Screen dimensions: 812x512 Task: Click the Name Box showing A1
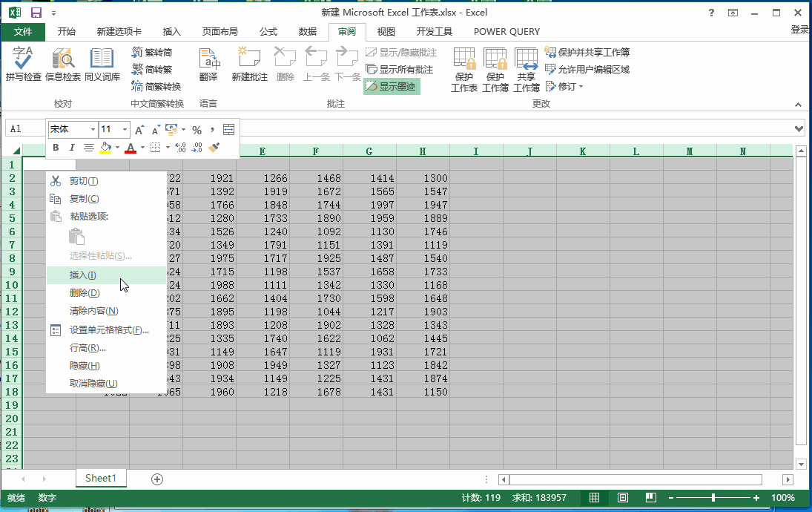point(25,128)
